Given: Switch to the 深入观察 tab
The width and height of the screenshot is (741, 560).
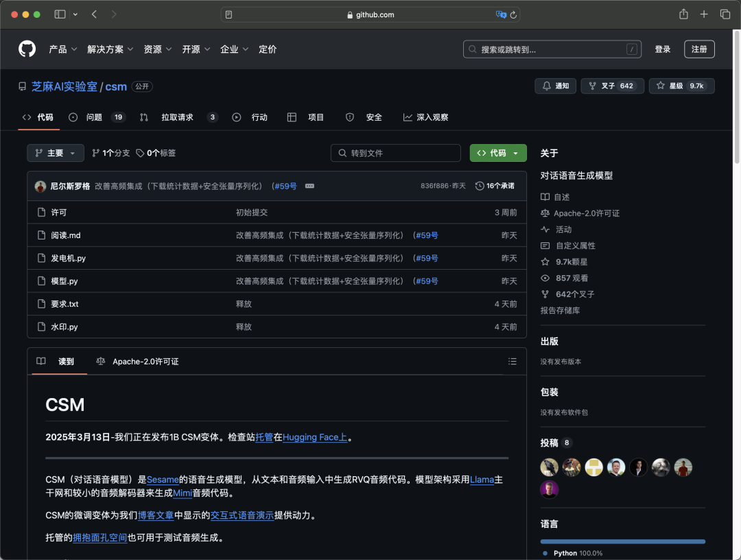Looking at the screenshot, I should (x=426, y=117).
